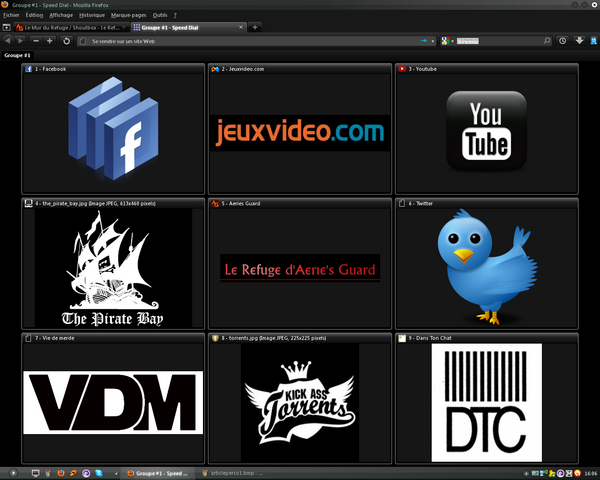
Task: Open the Google search engine selector
Action: 447,41
